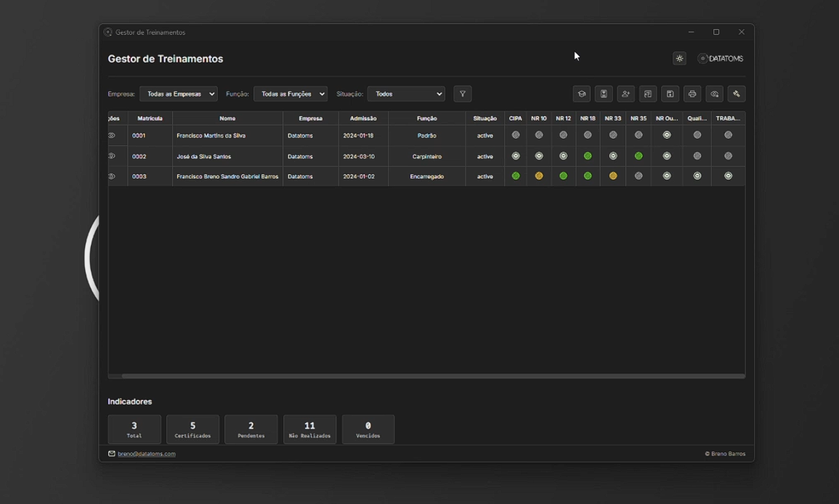Screen dimensions: 839x504
Task: Select the Certificados indicator card
Action: (192, 429)
